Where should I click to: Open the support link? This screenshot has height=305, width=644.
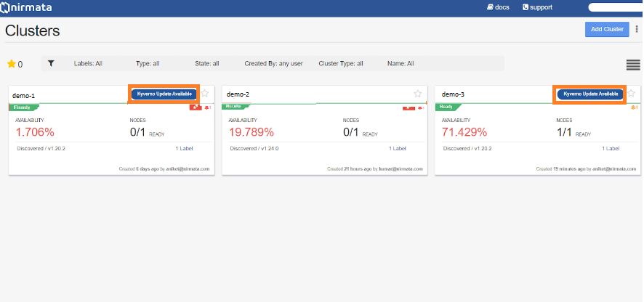click(537, 7)
